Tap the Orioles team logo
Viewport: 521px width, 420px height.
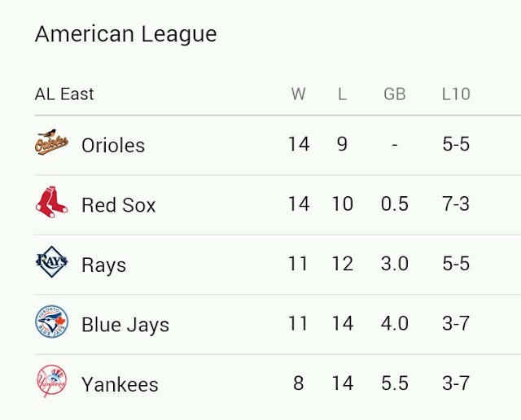click(51, 142)
